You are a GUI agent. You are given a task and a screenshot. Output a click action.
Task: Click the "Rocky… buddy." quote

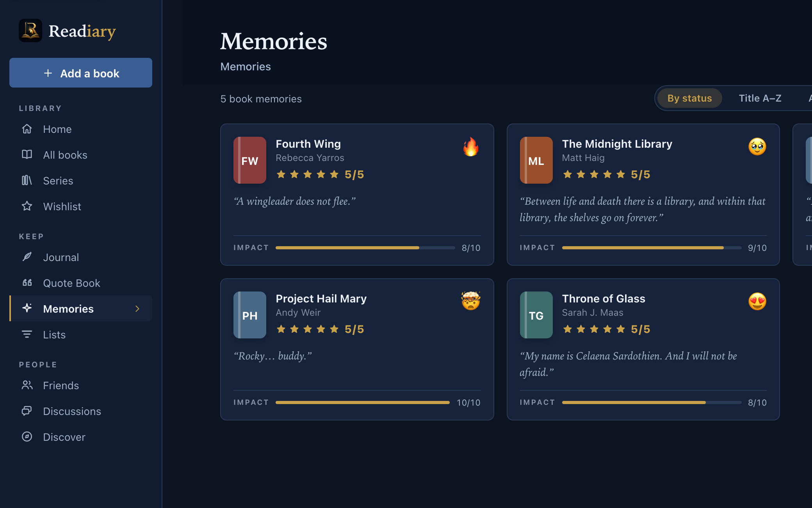pos(273,356)
